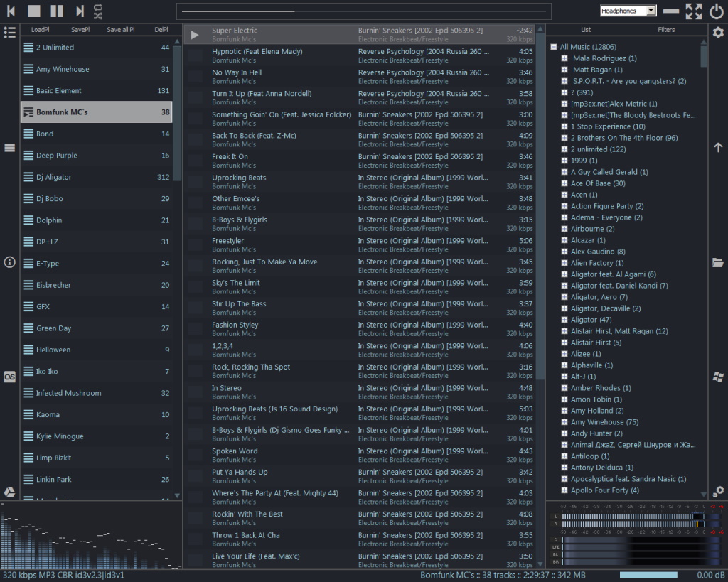The image size is (728, 582).
Task: Click playlist icon next to Deep Purple
Action: coord(28,156)
